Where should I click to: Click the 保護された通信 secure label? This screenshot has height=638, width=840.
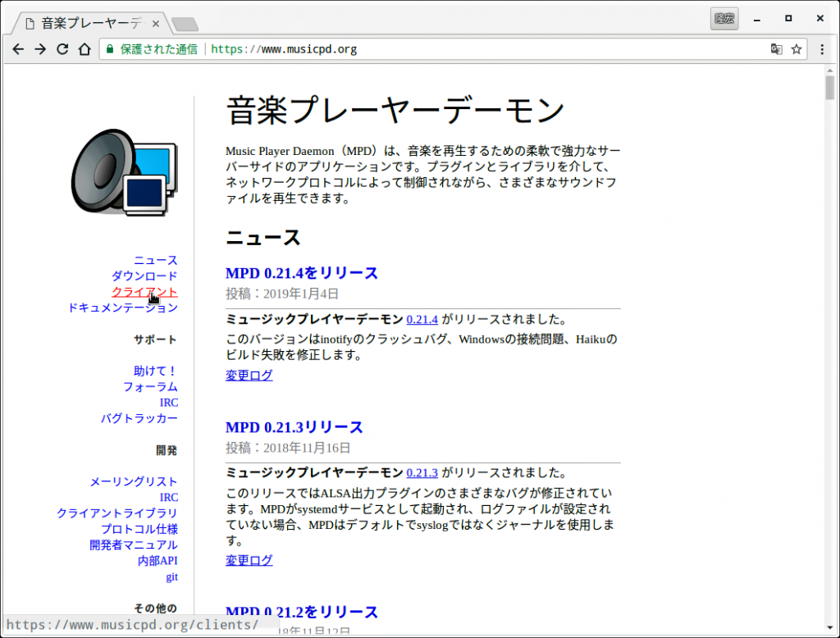(x=158, y=49)
